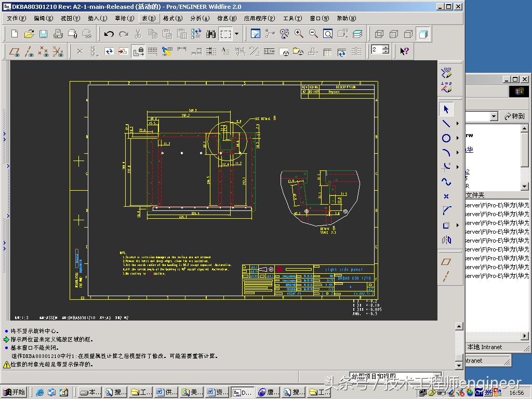Select the Line sketch tool
The image size is (532, 399).
(x=446, y=124)
